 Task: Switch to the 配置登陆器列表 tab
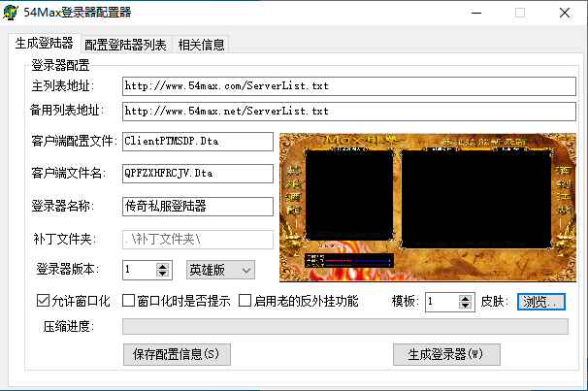(x=124, y=44)
